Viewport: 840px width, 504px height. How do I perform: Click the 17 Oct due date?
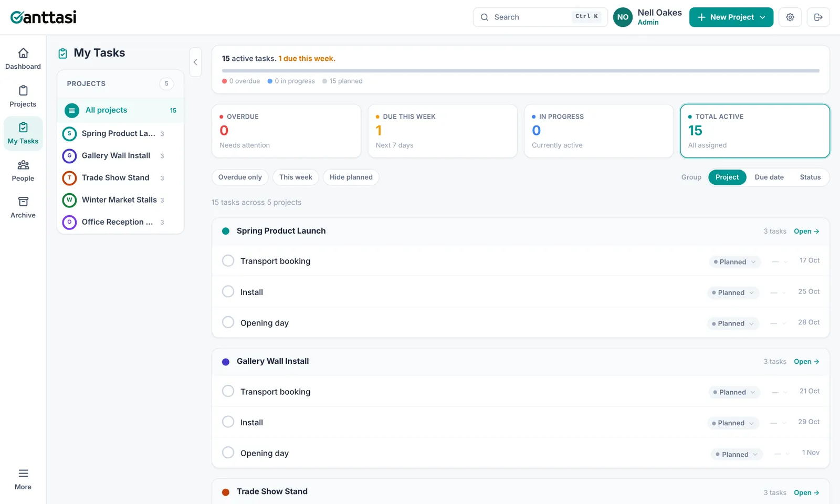pos(810,260)
